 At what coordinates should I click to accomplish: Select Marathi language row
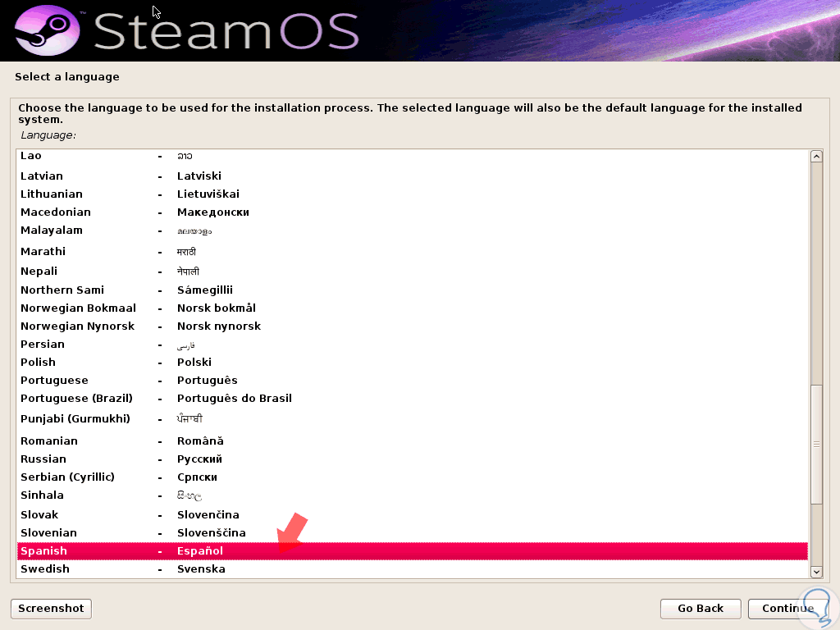(x=412, y=251)
